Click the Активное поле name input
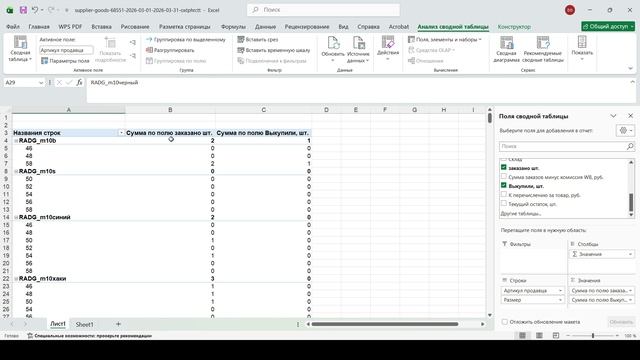The width and height of the screenshot is (640, 360). (x=66, y=50)
